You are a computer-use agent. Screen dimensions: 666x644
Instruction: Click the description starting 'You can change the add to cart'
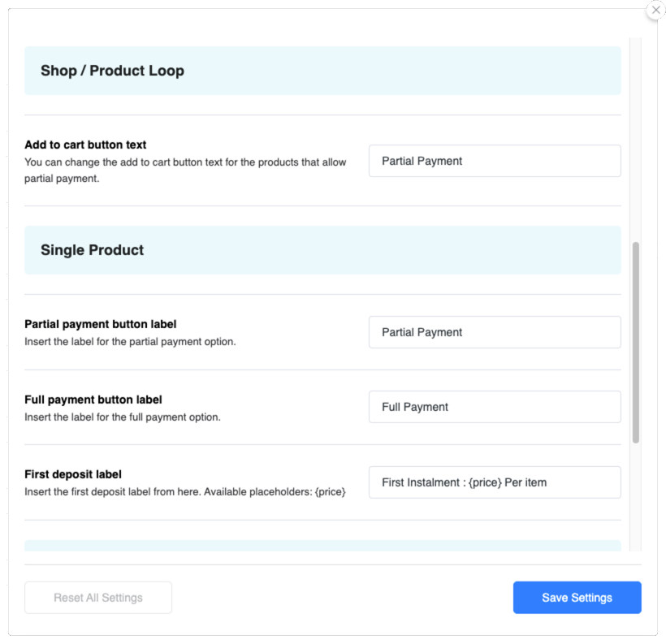click(185, 171)
